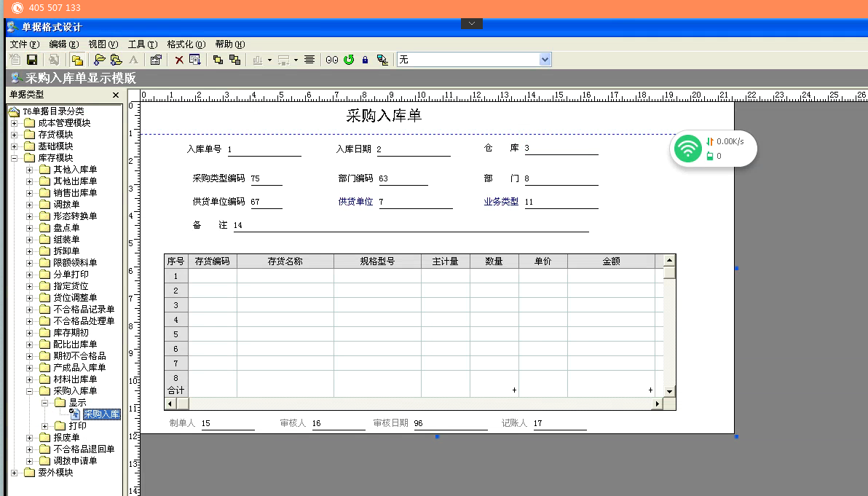Select the 调拨申请单 folder in tree
This screenshot has width=868, height=496.
[x=75, y=460]
